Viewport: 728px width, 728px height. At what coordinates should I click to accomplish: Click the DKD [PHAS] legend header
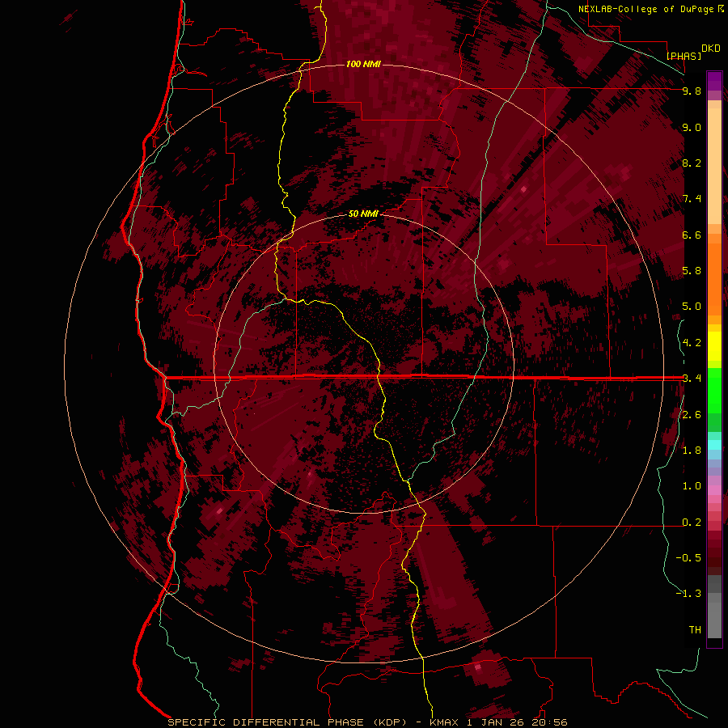[694, 52]
